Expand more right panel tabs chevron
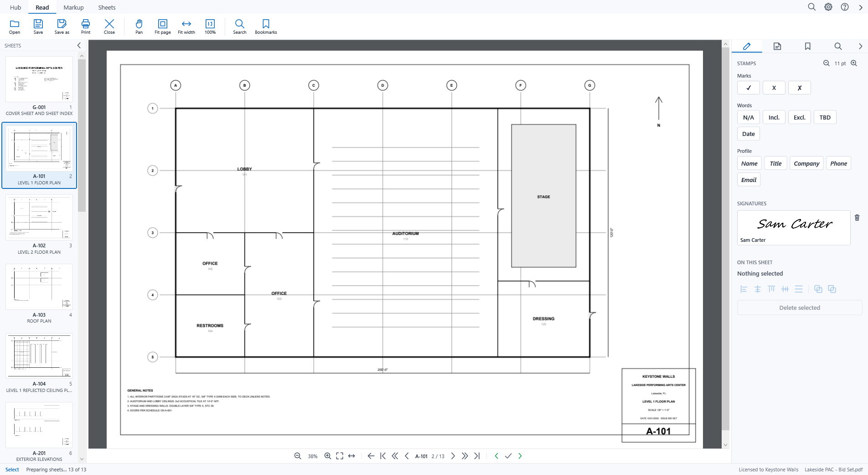The height and width of the screenshot is (475, 868). [860, 46]
